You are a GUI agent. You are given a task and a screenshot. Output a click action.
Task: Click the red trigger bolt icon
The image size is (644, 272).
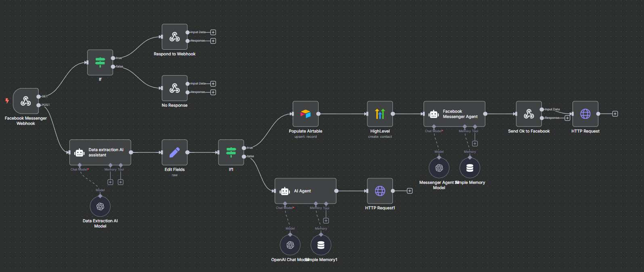7,101
